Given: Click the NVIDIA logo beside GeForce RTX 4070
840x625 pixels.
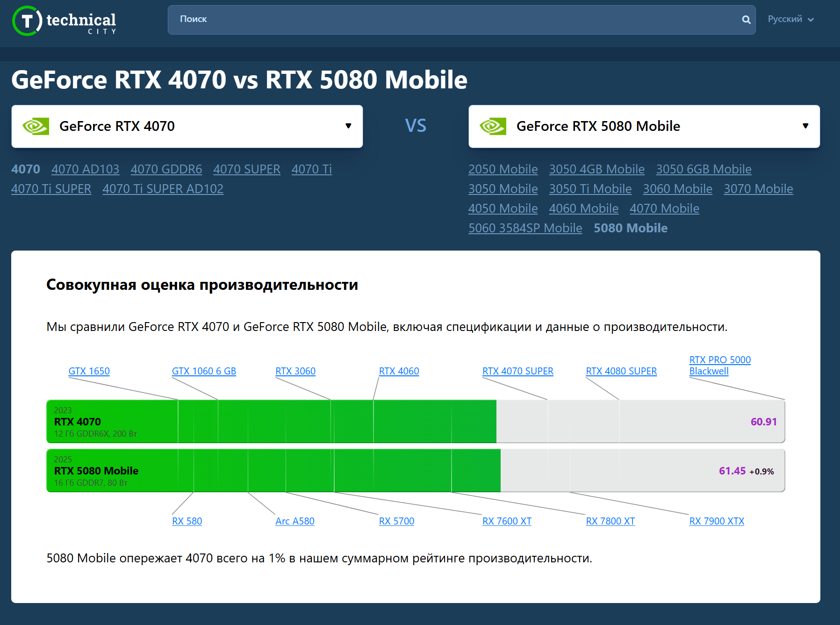Looking at the screenshot, I should [36, 126].
